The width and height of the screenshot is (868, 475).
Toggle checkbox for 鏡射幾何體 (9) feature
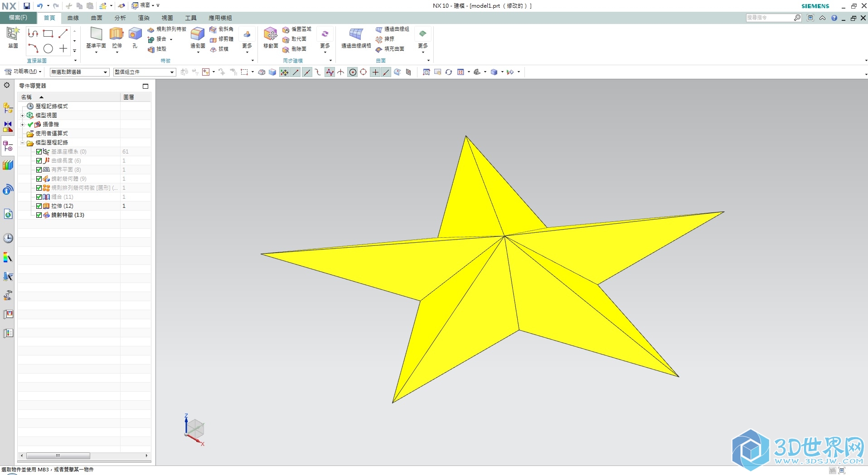39,179
